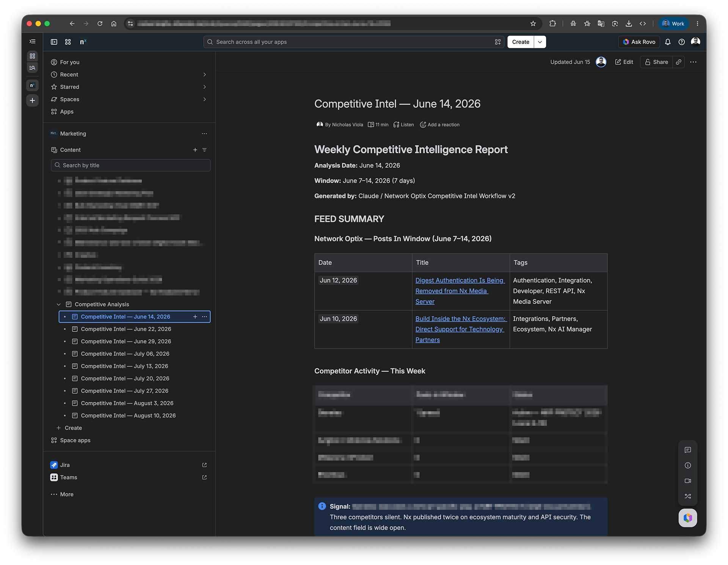728x565 pixels.
Task: Toggle the left sidebar panel
Action: coord(54,42)
